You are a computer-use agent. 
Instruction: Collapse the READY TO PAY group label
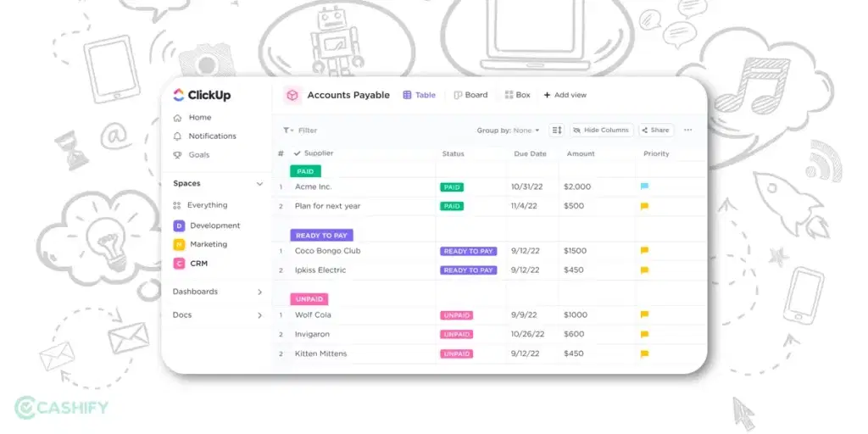(x=321, y=236)
